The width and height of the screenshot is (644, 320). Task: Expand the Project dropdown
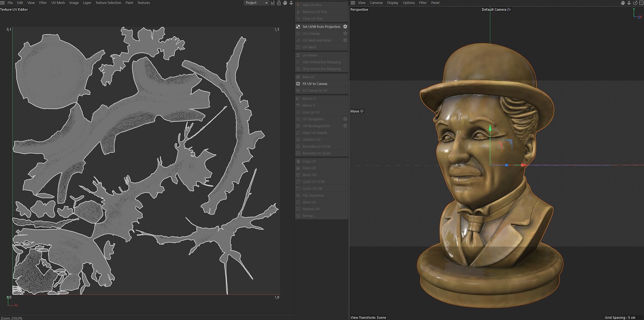256,3
